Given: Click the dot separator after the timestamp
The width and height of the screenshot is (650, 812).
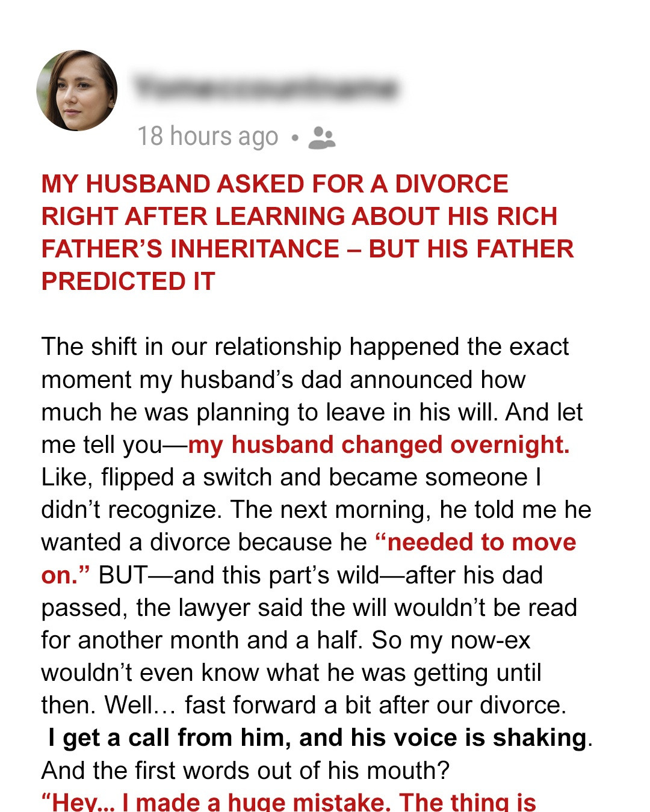Looking at the screenshot, I should (x=294, y=138).
